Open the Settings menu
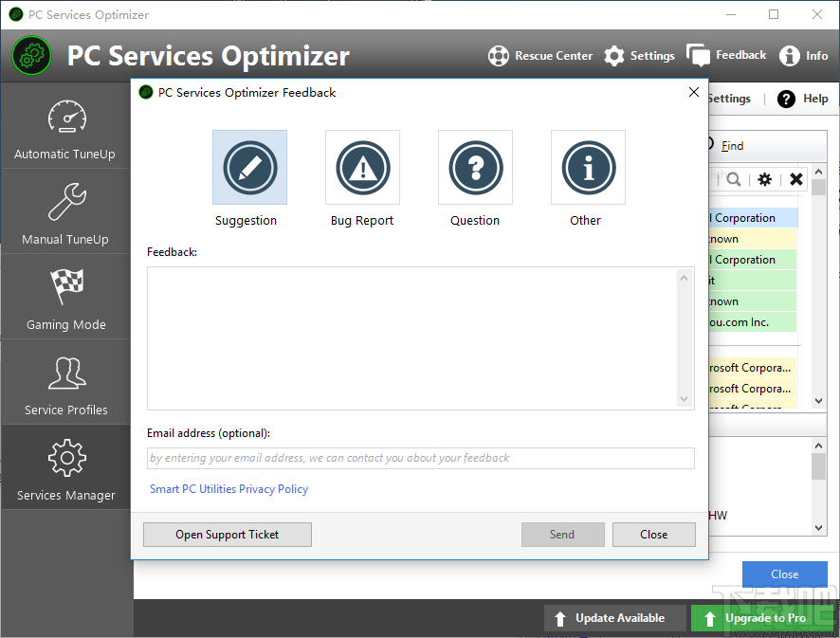The image size is (840, 638). coord(639,55)
